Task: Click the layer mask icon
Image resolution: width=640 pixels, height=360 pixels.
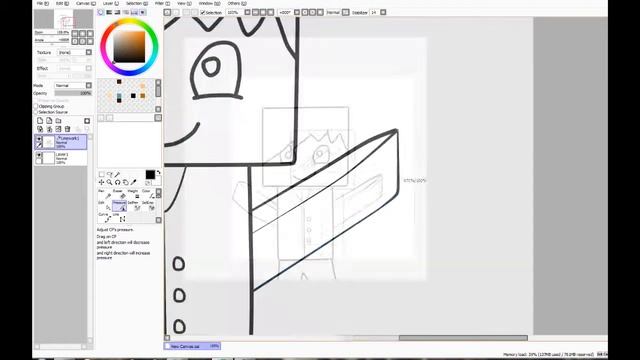Action: [87, 121]
